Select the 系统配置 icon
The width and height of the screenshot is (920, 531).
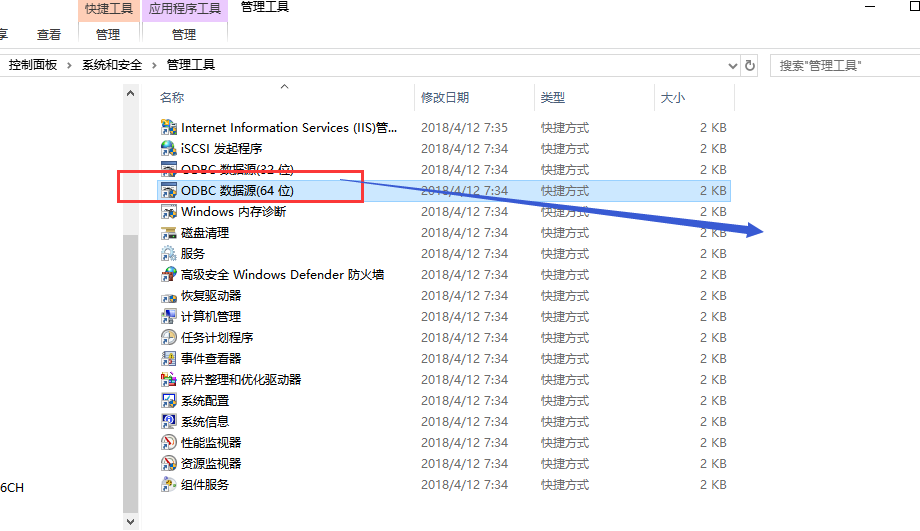[x=168, y=401]
